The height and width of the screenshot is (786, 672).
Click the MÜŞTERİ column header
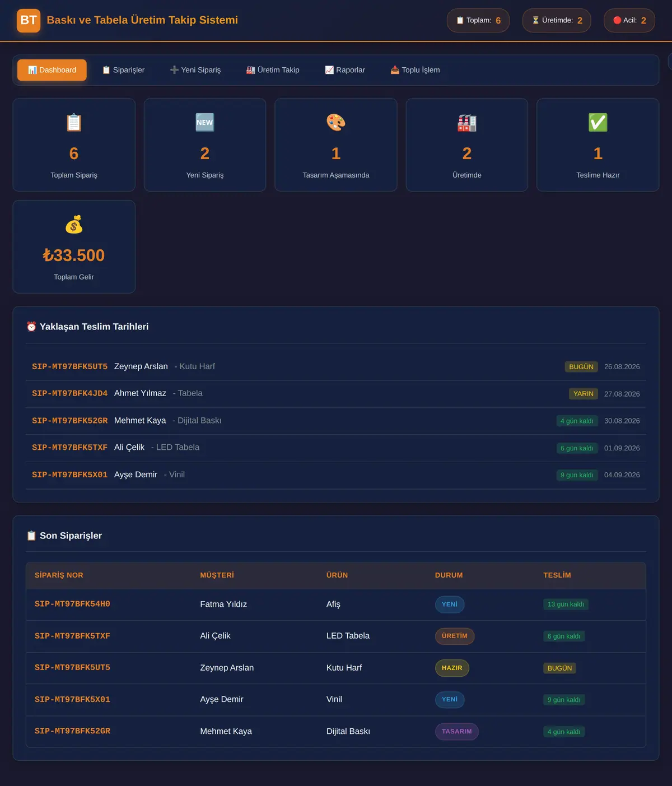pos(217,575)
